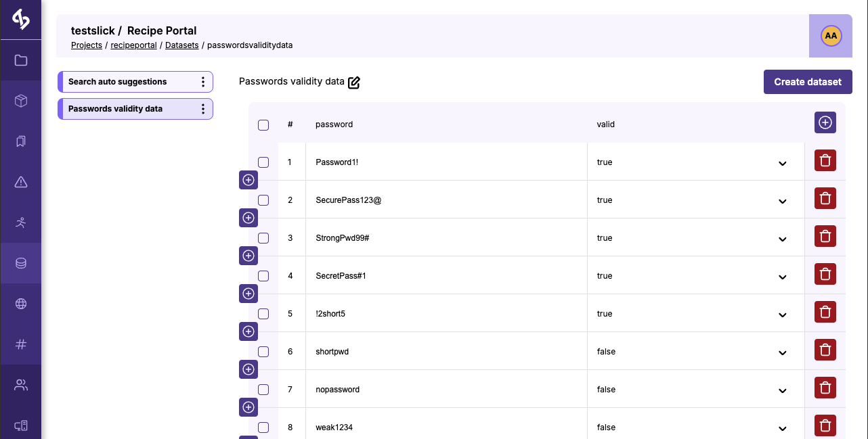Delete the Password1! row with its trash icon
Image resolution: width=868 pixels, height=439 pixels.
825,161
